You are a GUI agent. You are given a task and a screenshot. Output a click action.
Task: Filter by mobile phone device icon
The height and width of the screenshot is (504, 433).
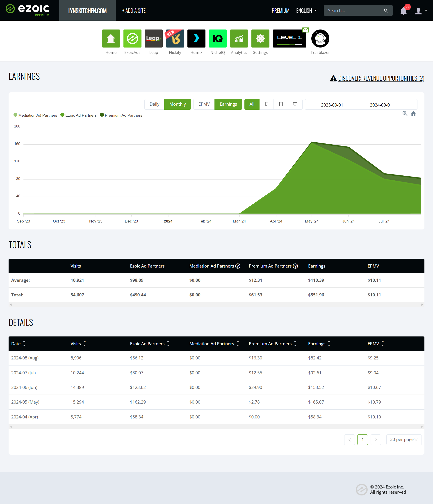[x=267, y=104]
